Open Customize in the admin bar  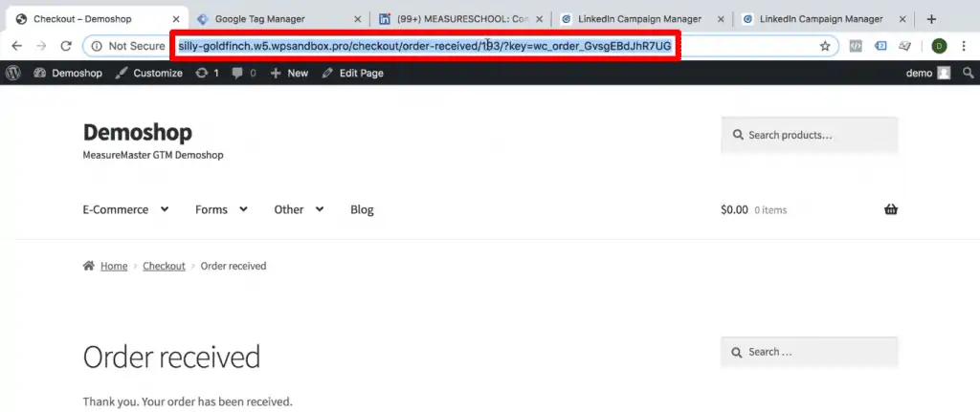[x=148, y=73]
